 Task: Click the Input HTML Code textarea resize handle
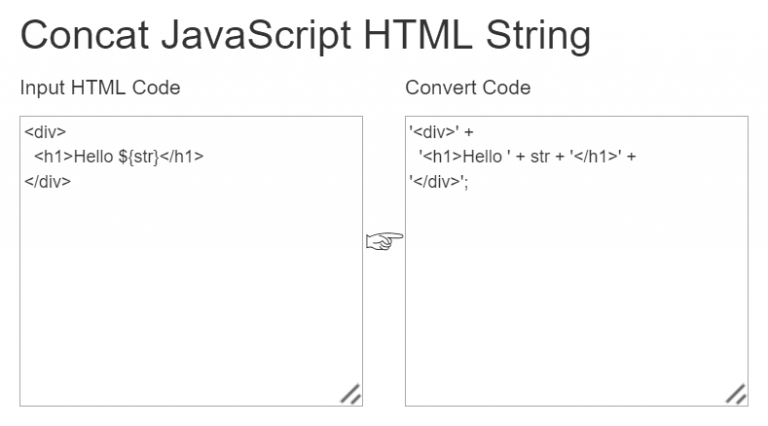(x=351, y=394)
